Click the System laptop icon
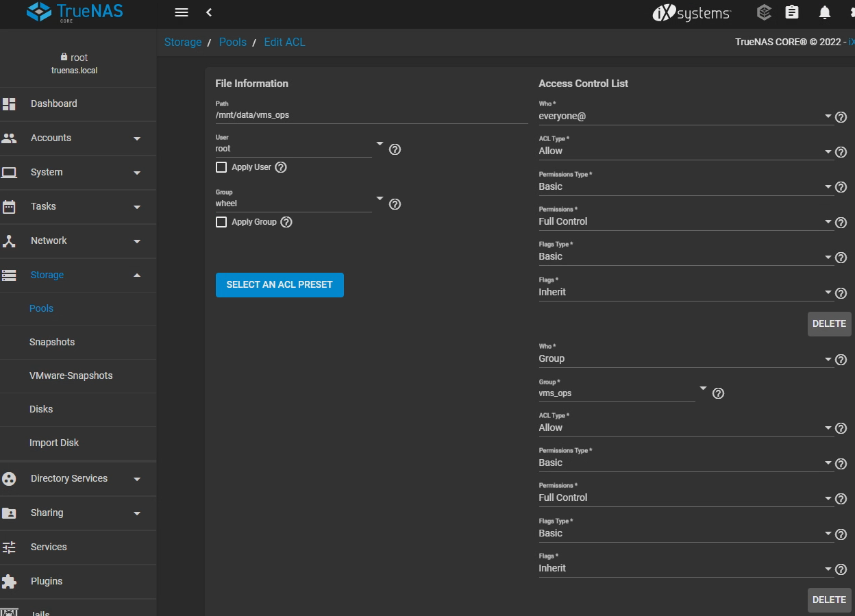This screenshot has height=616, width=855. click(9, 172)
